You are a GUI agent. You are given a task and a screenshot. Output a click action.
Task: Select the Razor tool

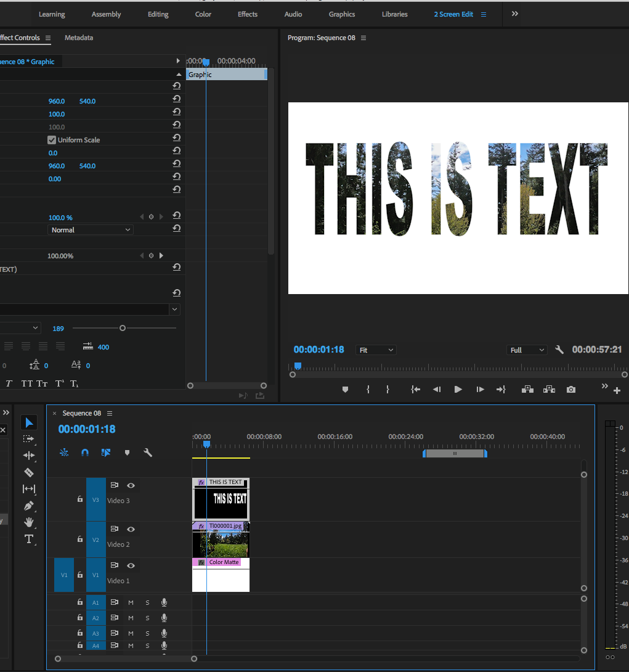(29, 472)
